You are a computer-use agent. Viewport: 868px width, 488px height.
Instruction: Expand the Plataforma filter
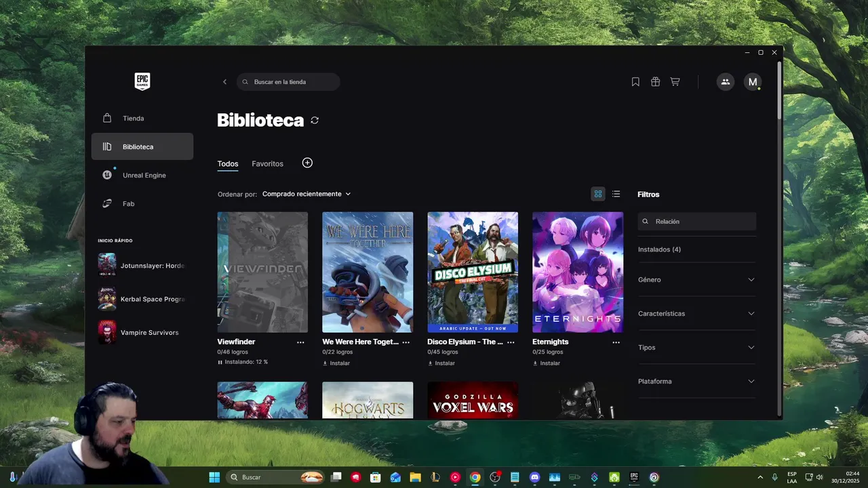click(696, 381)
